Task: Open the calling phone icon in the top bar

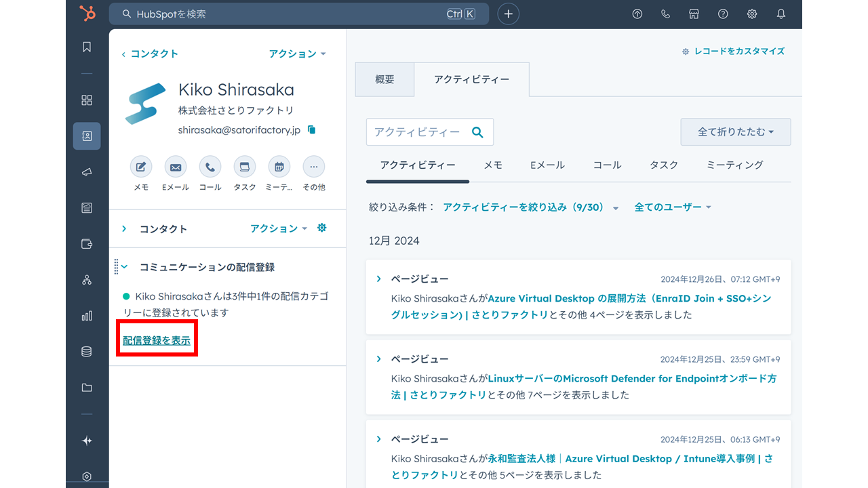Action: tap(666, 14)
